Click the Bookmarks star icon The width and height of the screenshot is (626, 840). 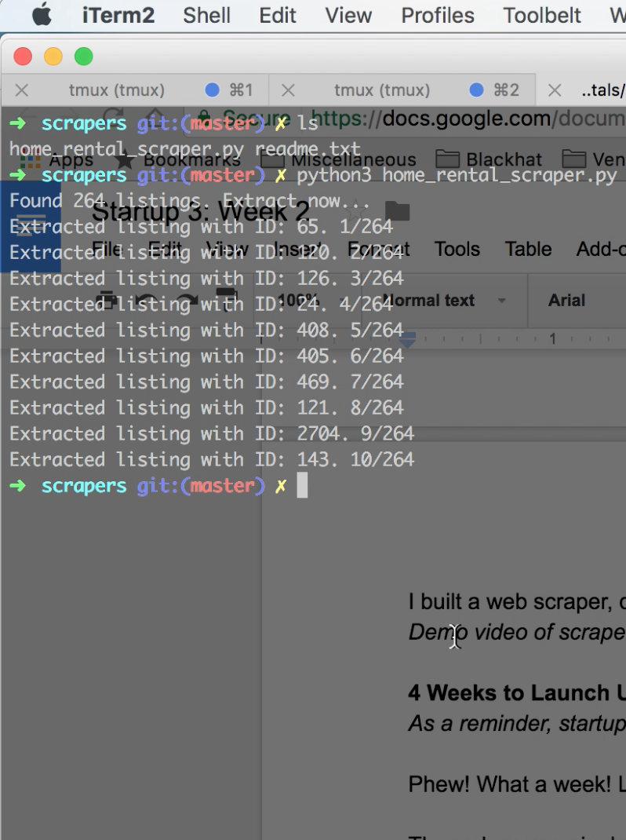tap(124, 161)
